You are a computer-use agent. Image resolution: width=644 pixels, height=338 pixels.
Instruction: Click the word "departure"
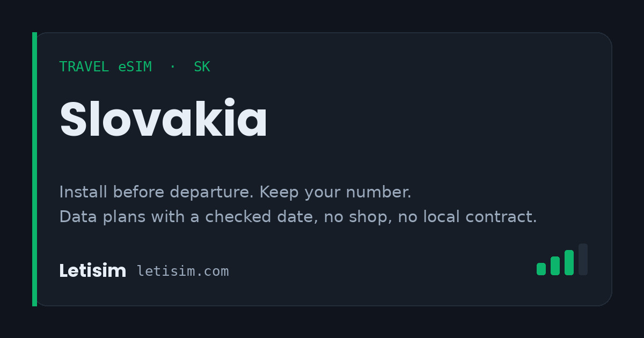[212, 192]
